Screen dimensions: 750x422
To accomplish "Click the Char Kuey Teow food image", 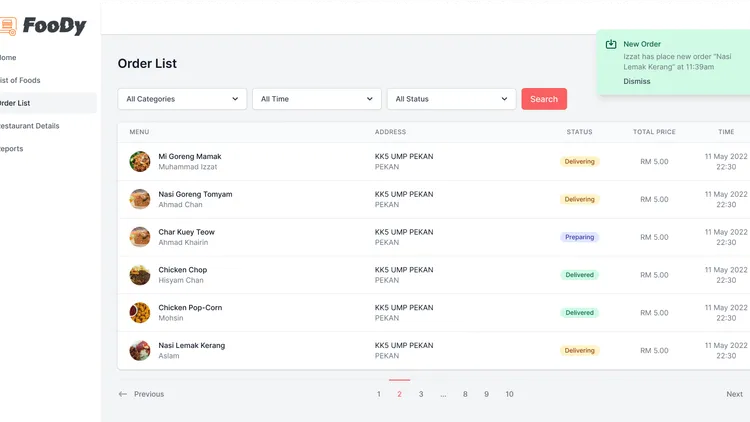I will pyautogui.click(x=140, y=237).
